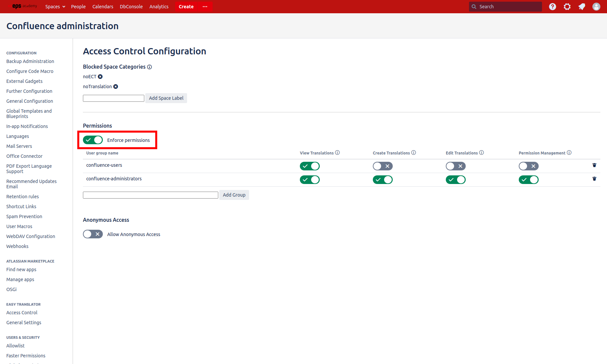The height and width of the screenshot is (364, 607).
Task: Open the Create button overflow menu
Action: point(205,7)
